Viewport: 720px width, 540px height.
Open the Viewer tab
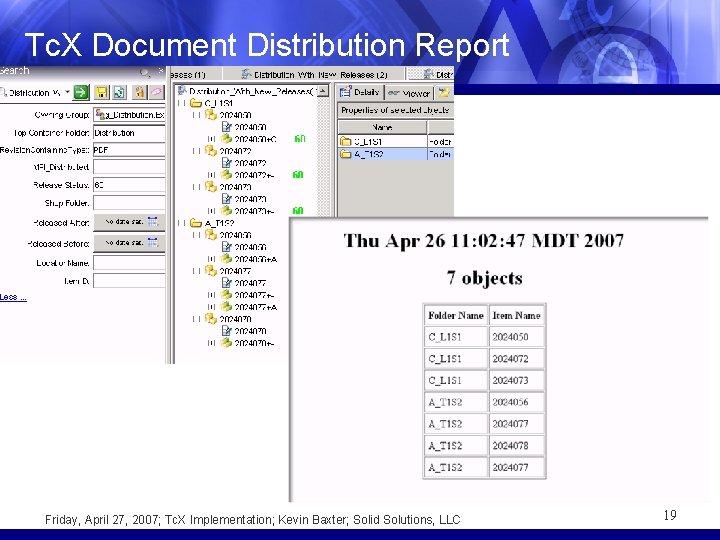coord(409,93)
